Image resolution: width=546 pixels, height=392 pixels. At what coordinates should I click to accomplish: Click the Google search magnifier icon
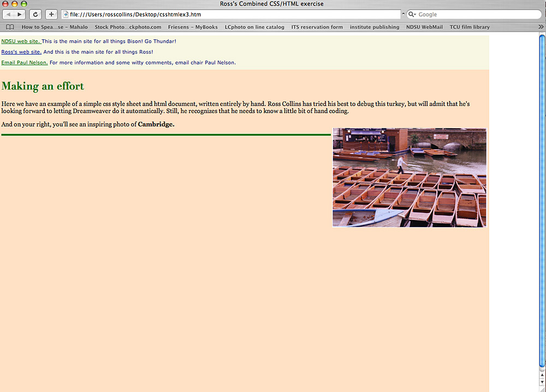412,14
